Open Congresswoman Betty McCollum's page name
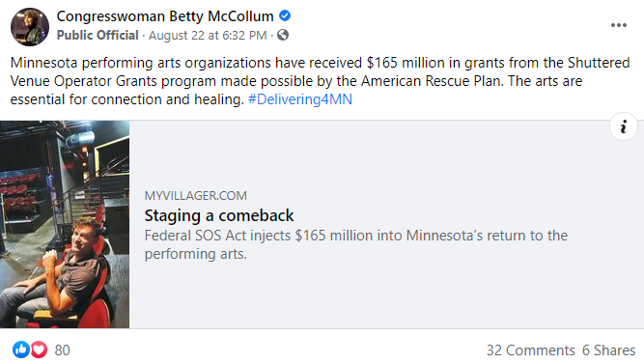Viewport: 644px width, 364px height. (165, 16)
